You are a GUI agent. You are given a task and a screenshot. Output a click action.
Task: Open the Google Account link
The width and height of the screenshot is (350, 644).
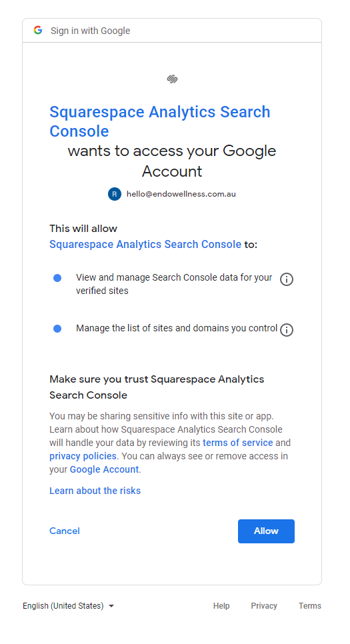point(105,469)
